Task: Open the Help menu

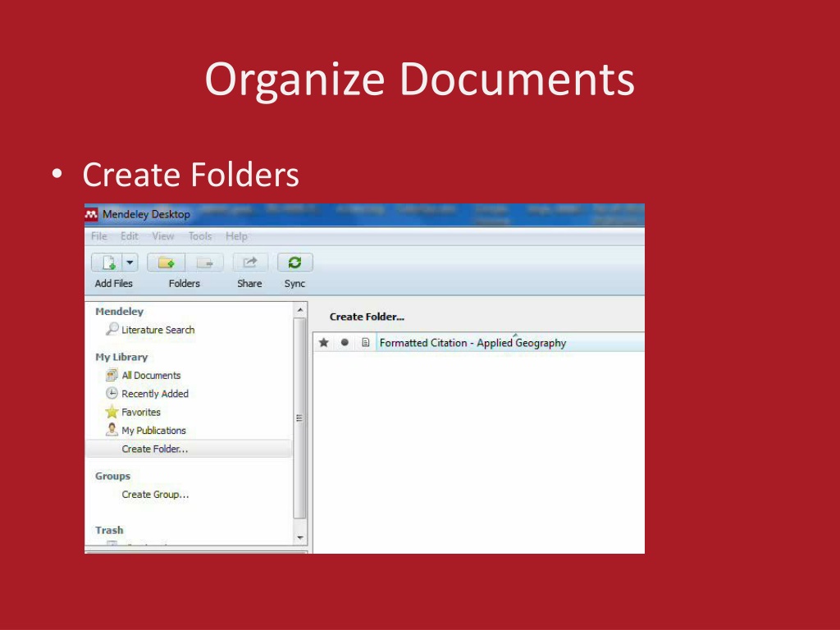Action: tap(236, 236)
